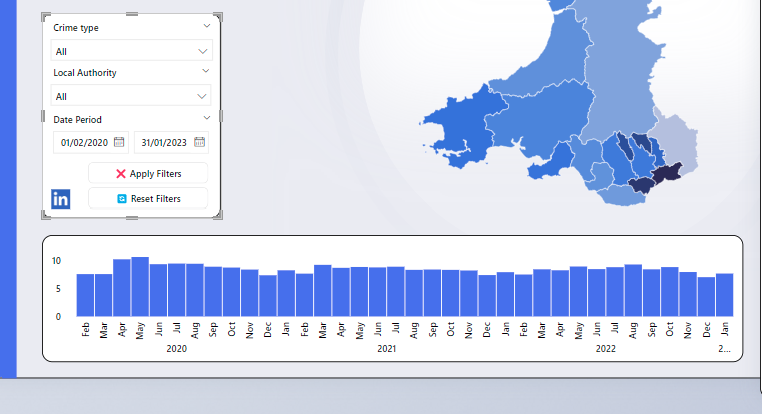The height and width of the screenshot is (414, 762).
Task: Select the Dec 2020 bar in chart
Action: 268,296
